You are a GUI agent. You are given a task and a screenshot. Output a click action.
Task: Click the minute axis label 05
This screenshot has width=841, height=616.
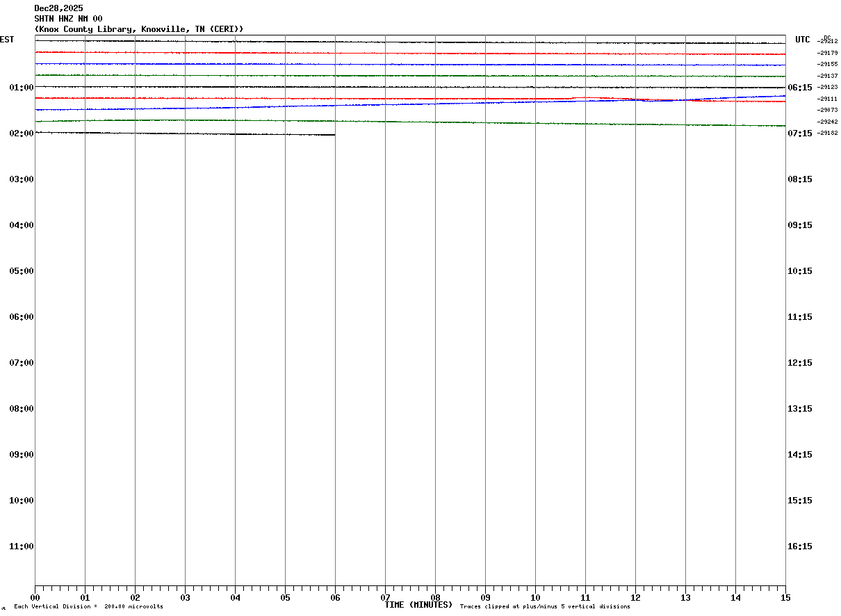point(285,598)
